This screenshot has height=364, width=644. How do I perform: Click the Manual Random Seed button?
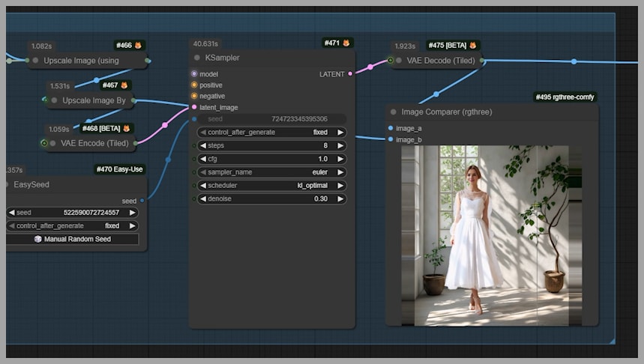click(x=73, y=239)
